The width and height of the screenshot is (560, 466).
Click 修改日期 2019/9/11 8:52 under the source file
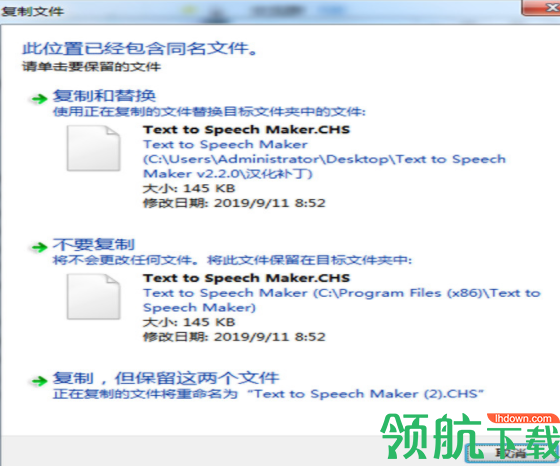coord(234,203)
